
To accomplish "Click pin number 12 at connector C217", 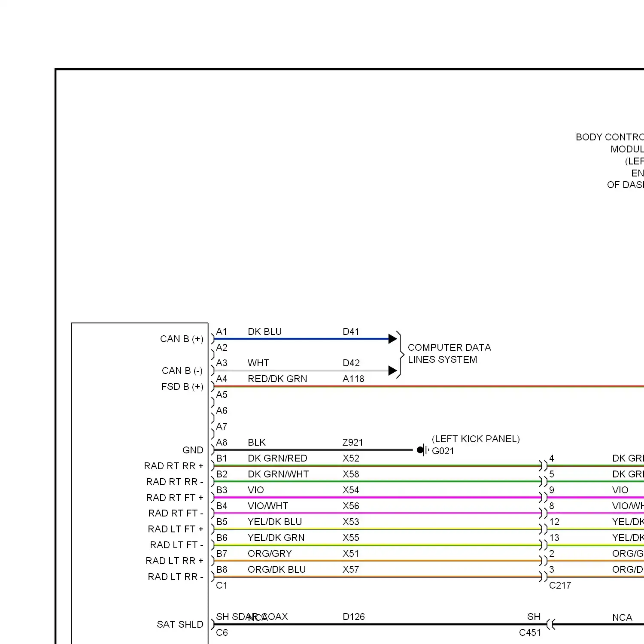I will pyautogui.click(x=554, y=522).
